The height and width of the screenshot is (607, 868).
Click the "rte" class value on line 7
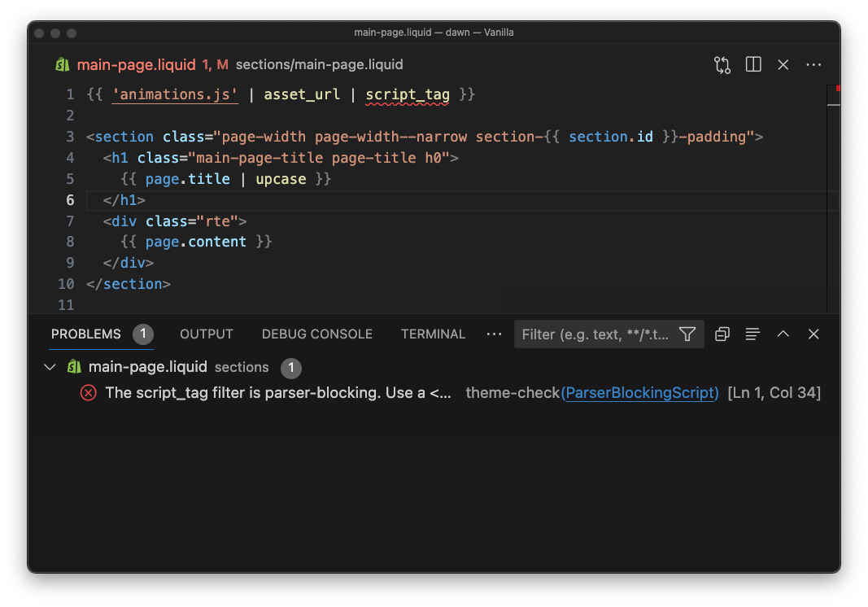[221, 221]
